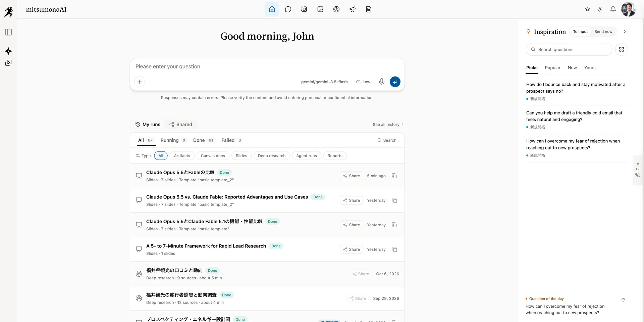Show Failed runs tab
The width and height of the screenshot is (644, 322).
tap(231, 140)
